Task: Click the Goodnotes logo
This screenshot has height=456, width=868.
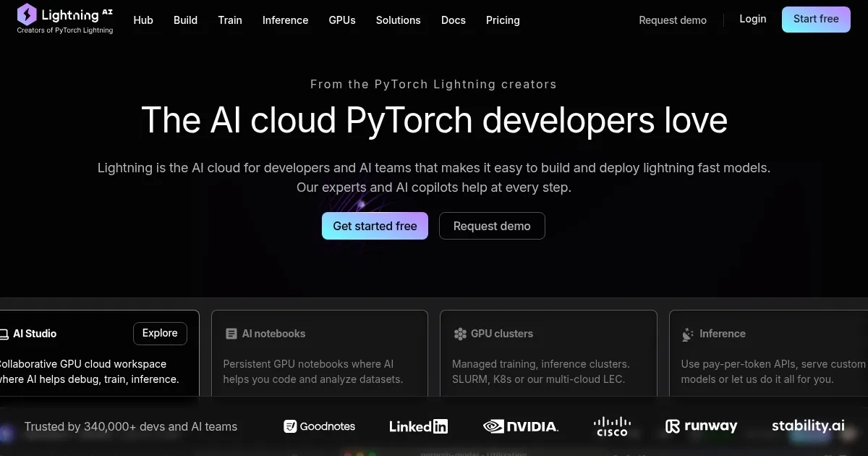Action: [319, 426]
